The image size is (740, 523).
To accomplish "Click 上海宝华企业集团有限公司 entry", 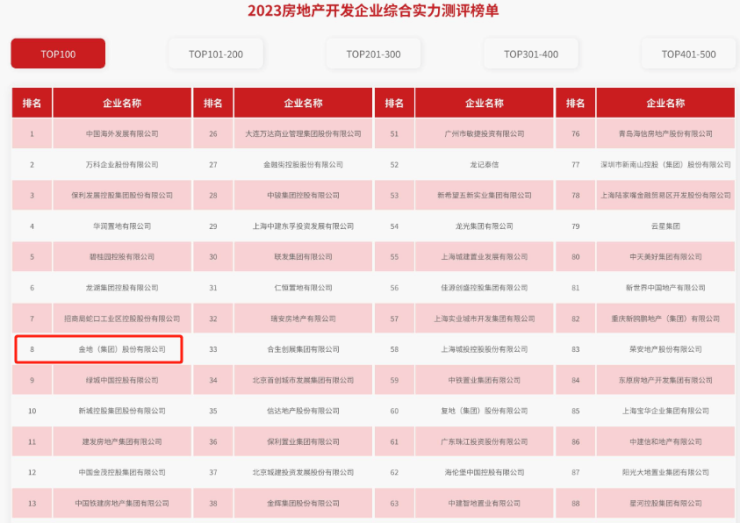I will tap(666, 411).
